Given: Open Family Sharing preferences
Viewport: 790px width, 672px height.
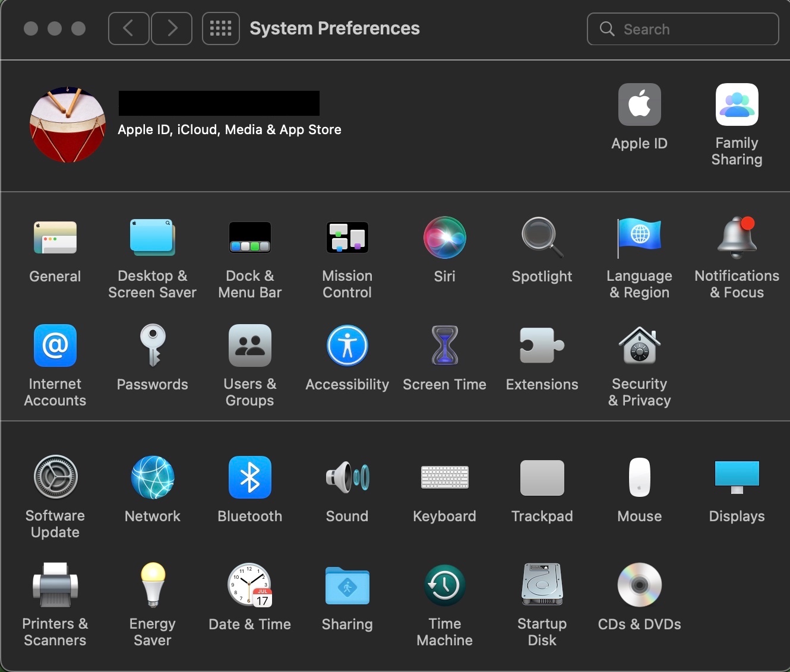Looking at the screenshot, I should [x=737, y=104].
